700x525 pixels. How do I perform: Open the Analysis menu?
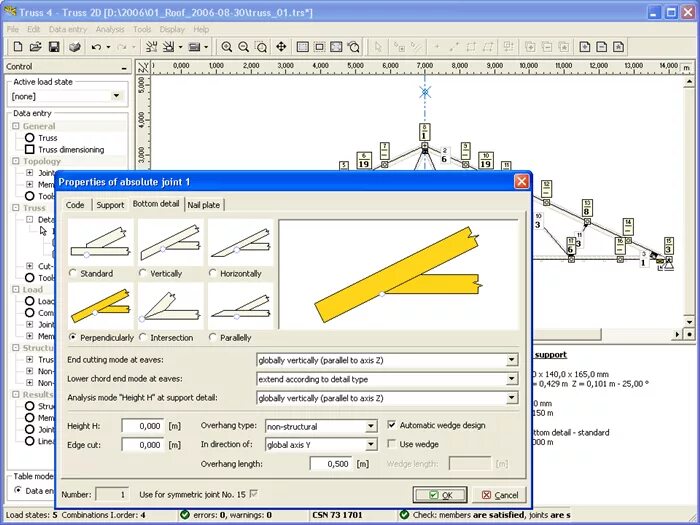tap(110, 29)
